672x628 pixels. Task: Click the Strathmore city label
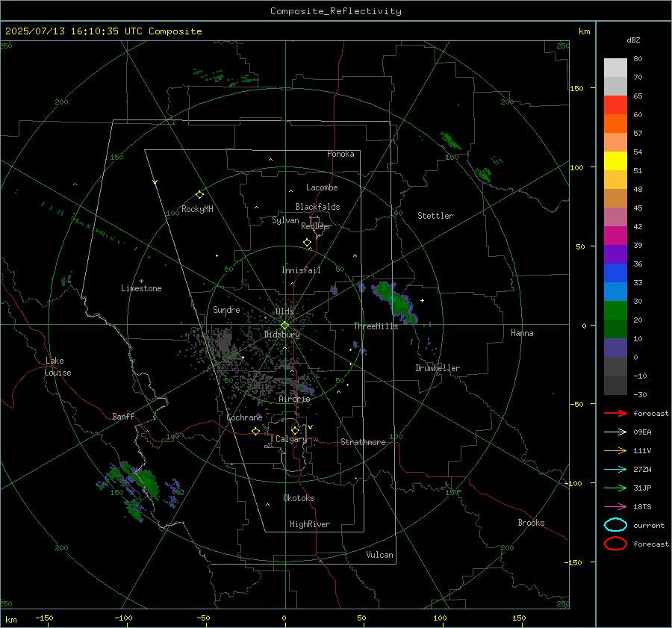point(363,442)
